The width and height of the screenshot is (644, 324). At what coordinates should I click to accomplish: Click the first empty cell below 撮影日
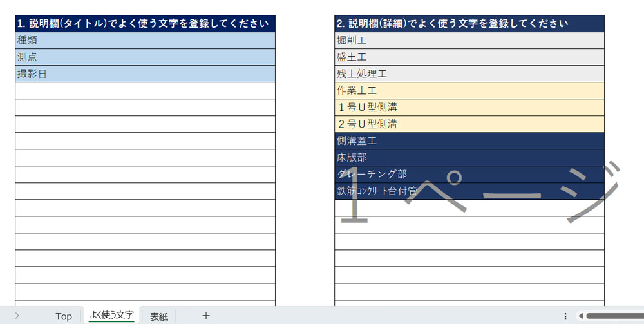click(145, 91)
